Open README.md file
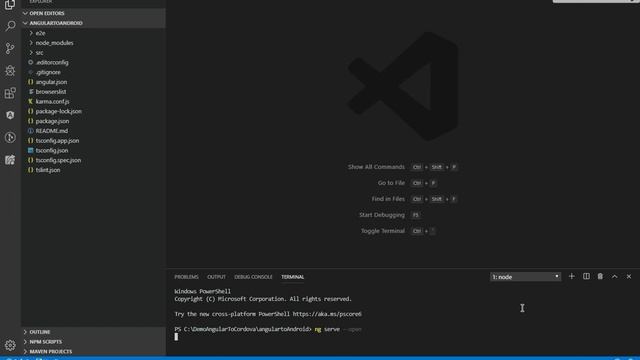 [93, 131]
